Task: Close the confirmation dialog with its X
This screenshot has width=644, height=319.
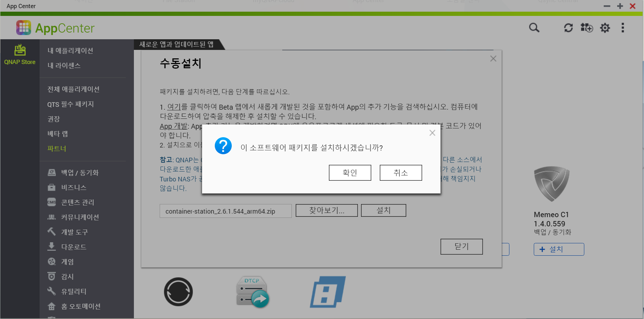Action: (432, 133)
